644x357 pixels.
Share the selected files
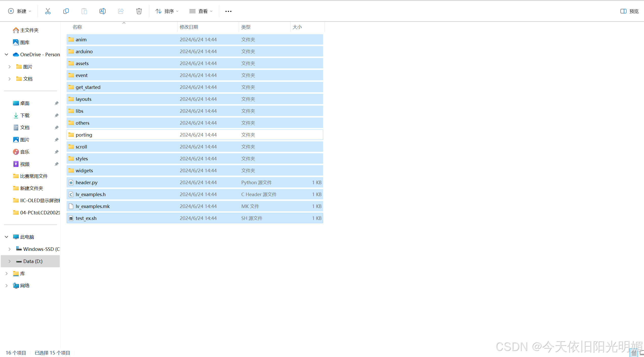[121, 11]
